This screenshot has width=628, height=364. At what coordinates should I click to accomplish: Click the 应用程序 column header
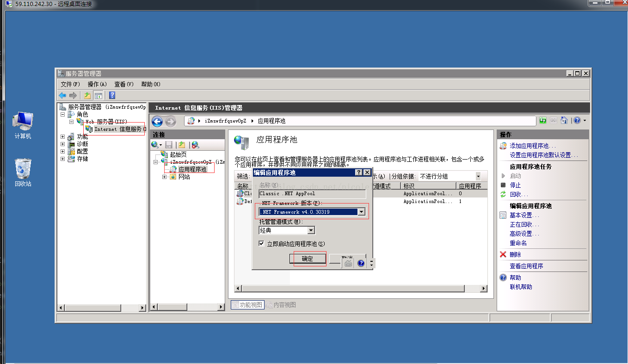pyautogui.click(x=471, y=186)
